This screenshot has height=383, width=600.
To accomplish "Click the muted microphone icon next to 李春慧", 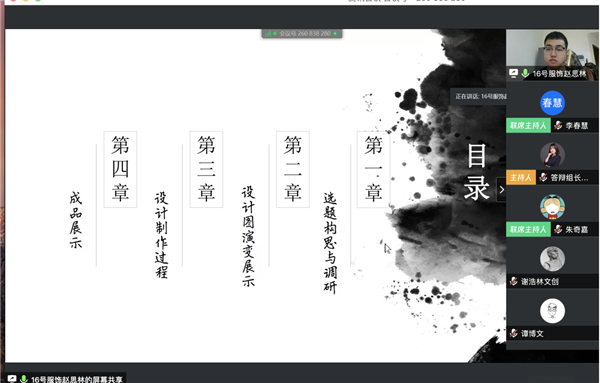I will point(558,125).
